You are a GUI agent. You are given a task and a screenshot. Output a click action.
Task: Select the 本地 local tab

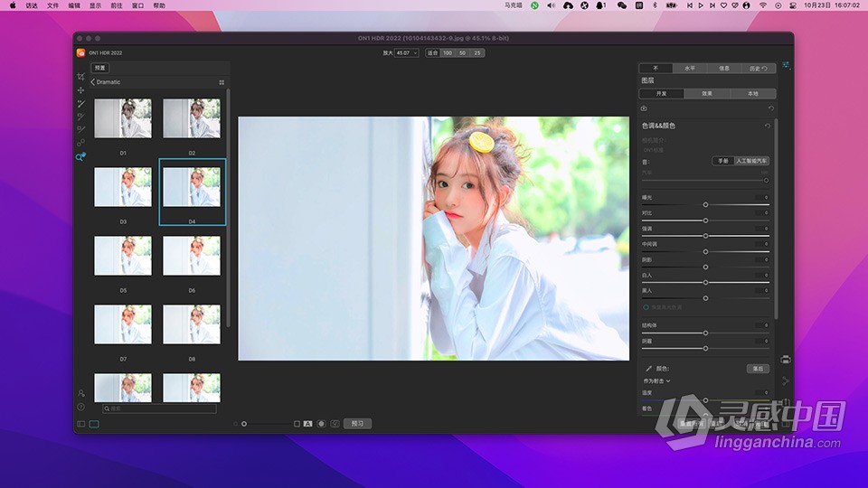753,93
